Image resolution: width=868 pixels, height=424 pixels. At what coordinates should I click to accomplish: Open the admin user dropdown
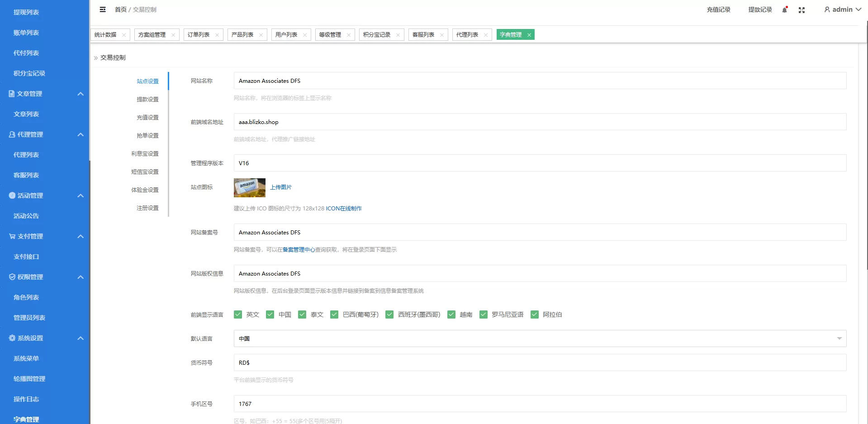coord(842,10)
